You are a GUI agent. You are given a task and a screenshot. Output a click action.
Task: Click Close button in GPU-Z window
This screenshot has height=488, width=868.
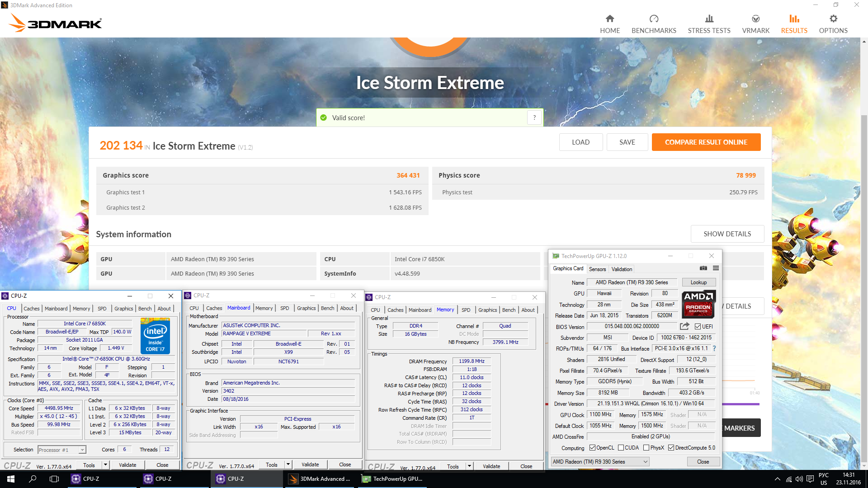tap(703, 462)
